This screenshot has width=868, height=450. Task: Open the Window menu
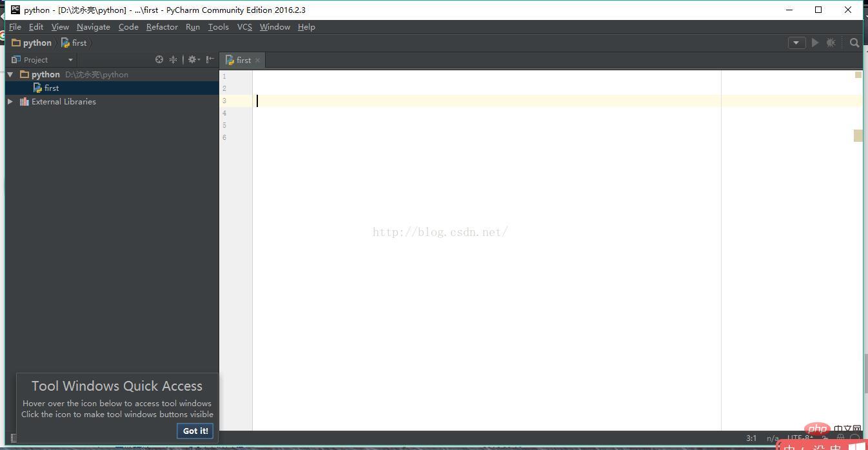point(275,27)
